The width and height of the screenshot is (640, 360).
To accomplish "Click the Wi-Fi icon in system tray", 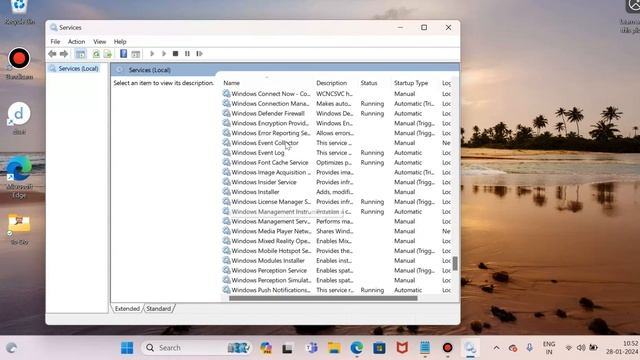I will [568, 348].
